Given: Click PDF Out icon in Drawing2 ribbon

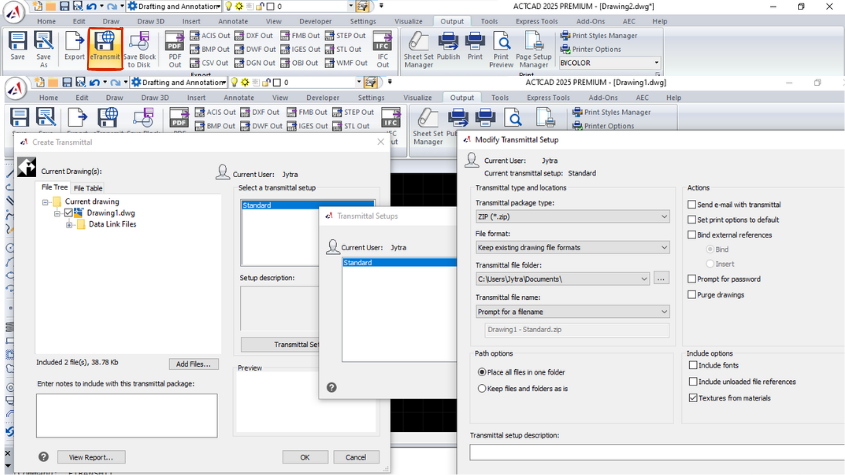Looking at the screenshot, I should point(175,49).
